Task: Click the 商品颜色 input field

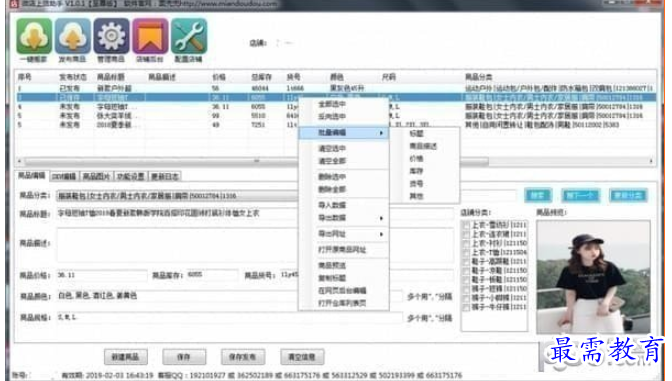Action: 229,296
